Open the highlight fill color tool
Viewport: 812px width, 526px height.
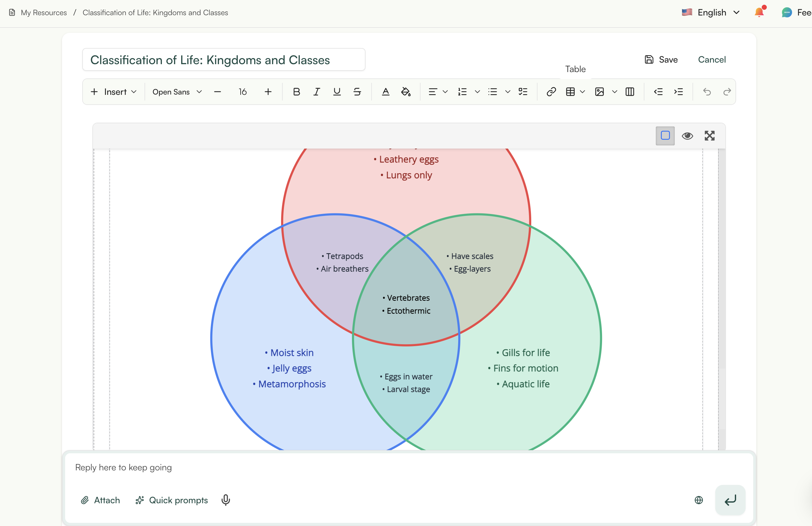[x=406, y=92]
